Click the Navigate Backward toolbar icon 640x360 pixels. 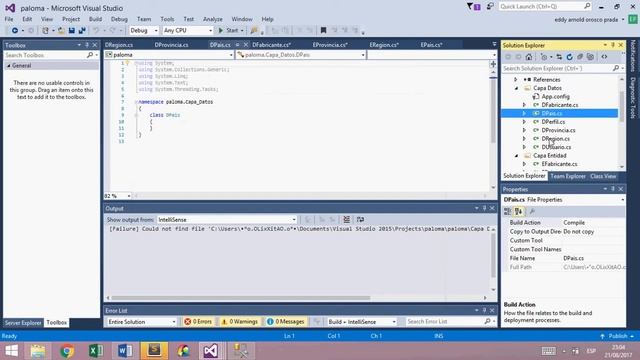click(x=15, y=31)
